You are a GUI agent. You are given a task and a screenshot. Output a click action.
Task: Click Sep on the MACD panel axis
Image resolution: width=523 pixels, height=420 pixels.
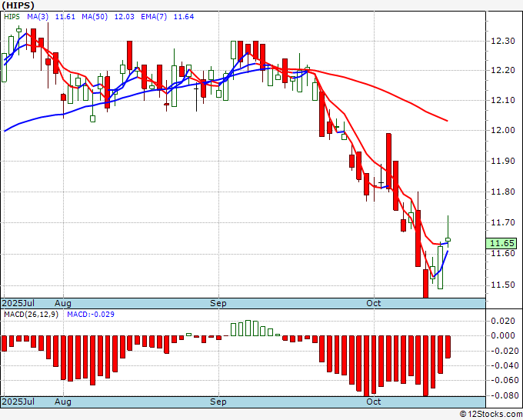pyautogui.click(x=218, y=402)
